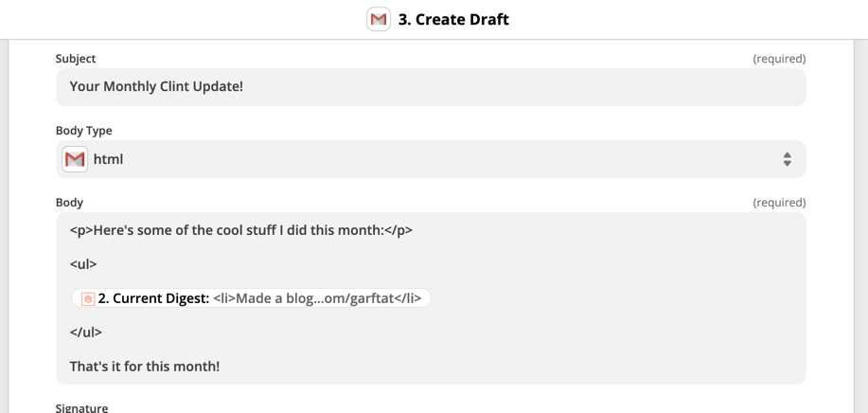Viewport: 868px width, 413px height.
Task: Click the up-down arrows on Body Type selector
Action: coord(787,159)
